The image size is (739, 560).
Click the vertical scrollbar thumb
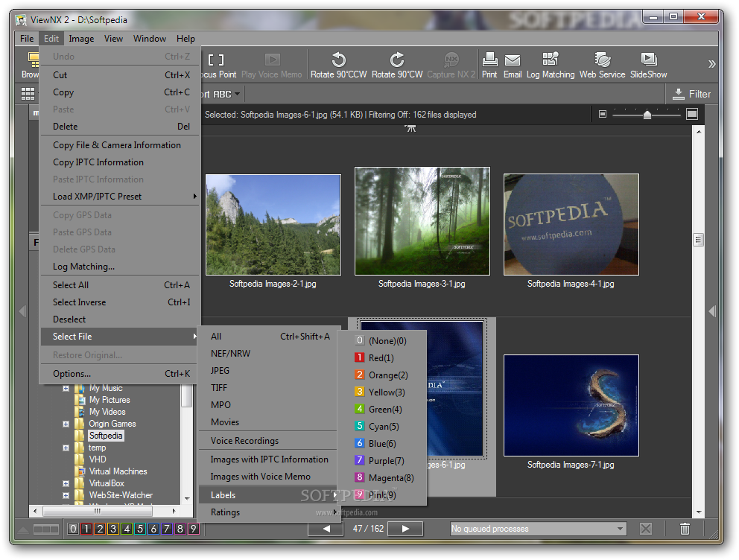coord(699,241)
